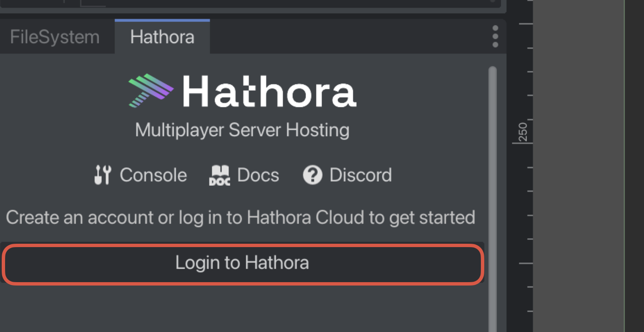644x332 pixels.
Task: Open the dock options three-dot menu
Action: tap(495, 36)
